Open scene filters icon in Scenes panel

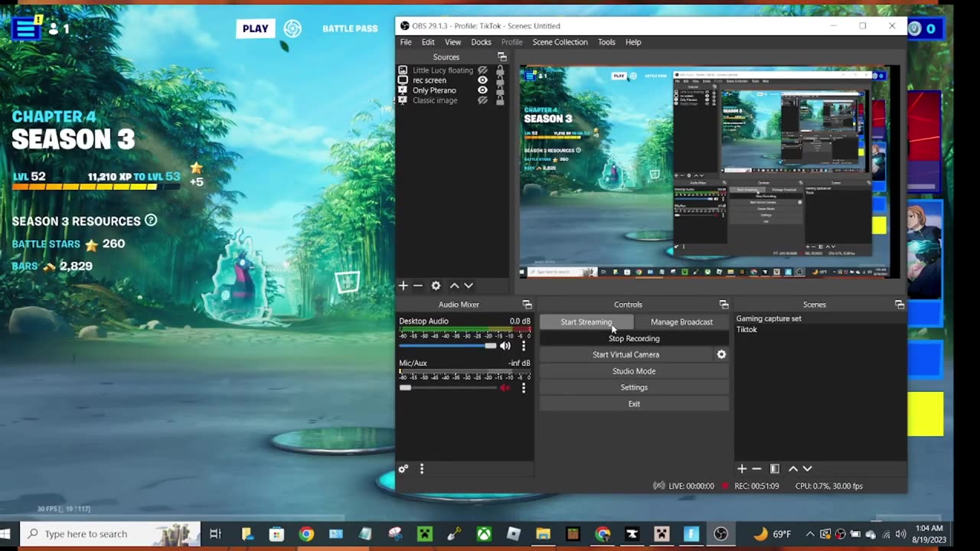pyautogui.click(x=775, y=468)
